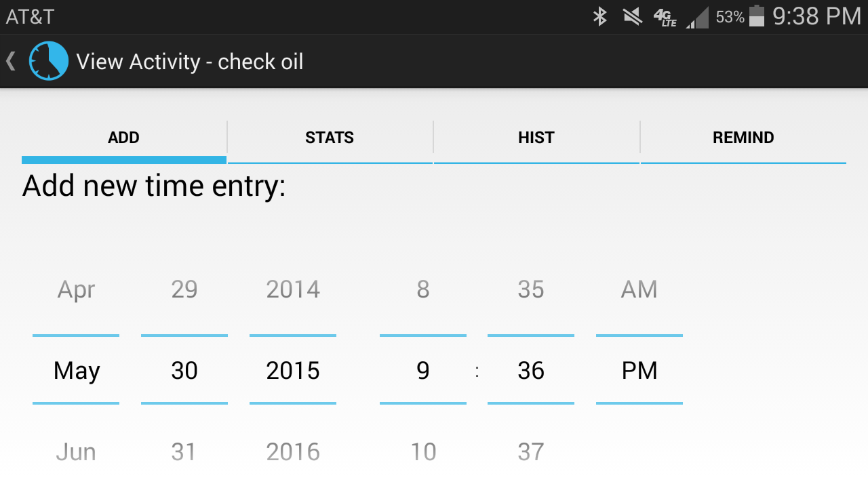Screen dimensions: 868x488
Task: Select year 2016 in the picker
Action: [x=293, y=452]
